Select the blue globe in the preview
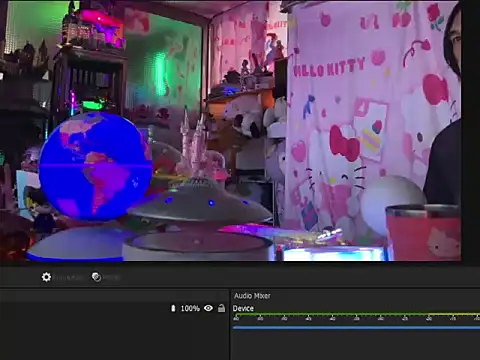The image size is (480, 360). point(95,166)
